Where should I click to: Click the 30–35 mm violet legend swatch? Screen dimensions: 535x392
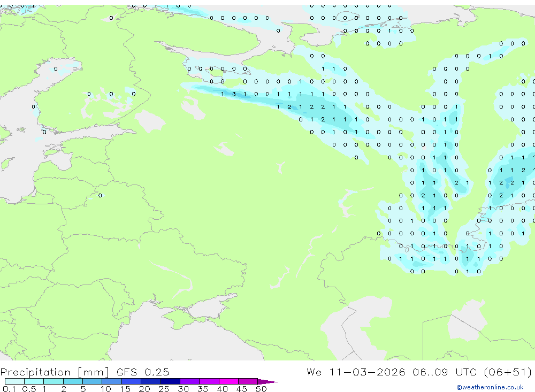[x=190, y=381]
